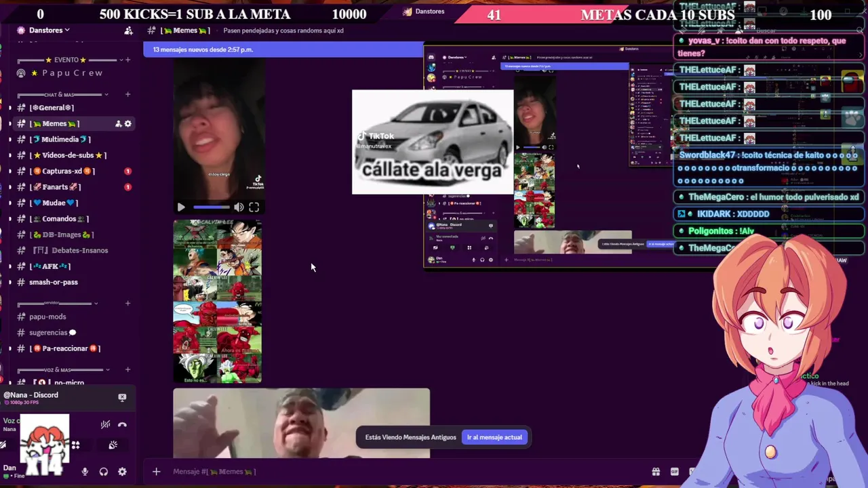Click the plus attachment button in message bar
Viewport: 868px width, 488px height.
click(x=156, y=472)
